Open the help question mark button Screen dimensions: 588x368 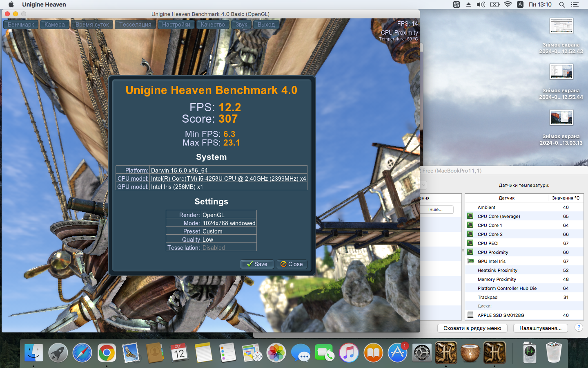pyautogui.click(x=579, y=328)
